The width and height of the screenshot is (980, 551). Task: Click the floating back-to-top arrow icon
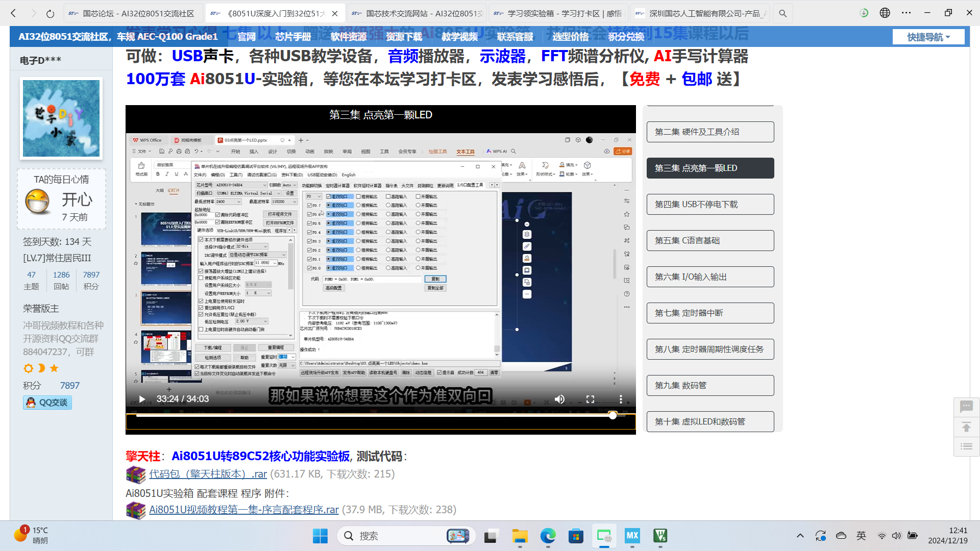click(966, 427)
